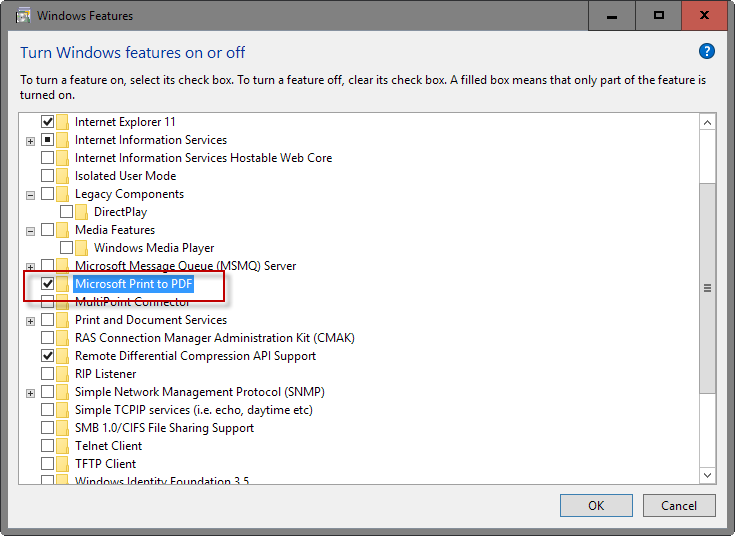
Task: Select the Internet Explorer 11 label
Action: click(125, 122)
